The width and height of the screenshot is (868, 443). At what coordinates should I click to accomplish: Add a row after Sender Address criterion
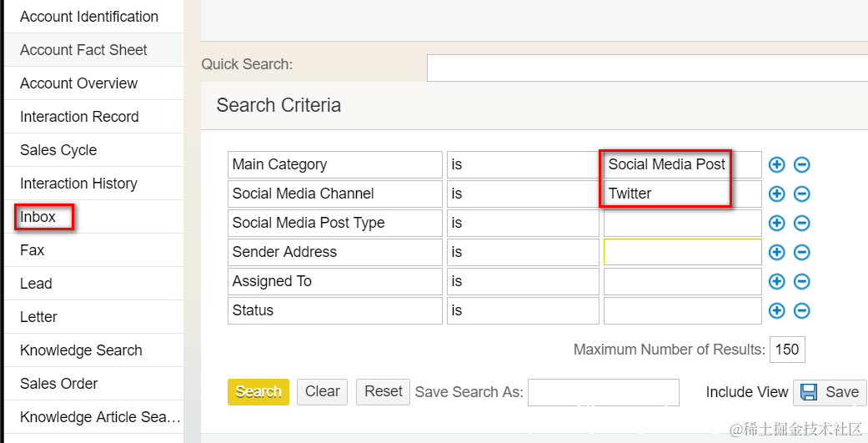pyautogui.click(x=776, y=252)
